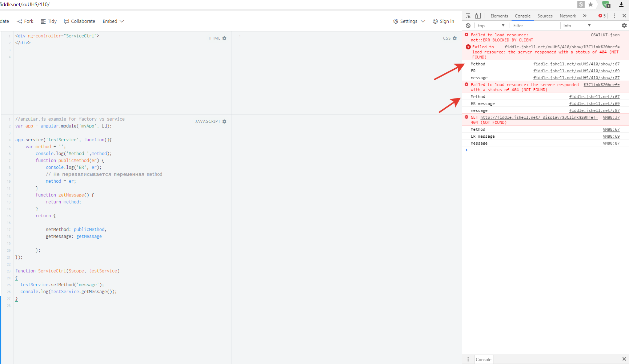Clear the console with the ban icon

[468, 26]
